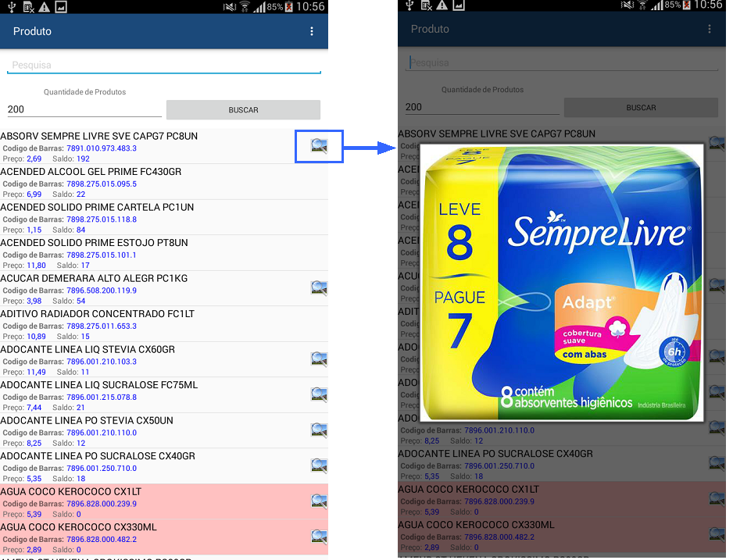This screenshot has height=560, width=733.
Task: Click the 10:56 clock in left status bar
Action: pyautogui.click(x=310, y=6)
